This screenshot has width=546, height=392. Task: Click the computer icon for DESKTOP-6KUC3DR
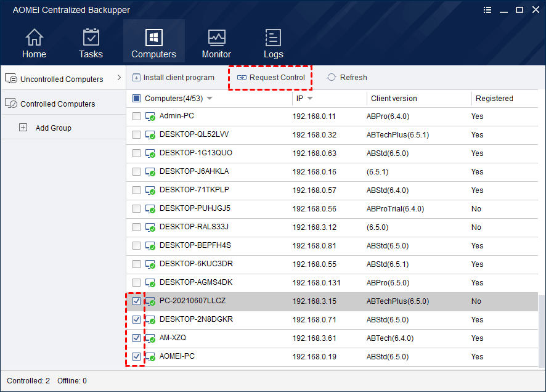[x=150, y=264]
